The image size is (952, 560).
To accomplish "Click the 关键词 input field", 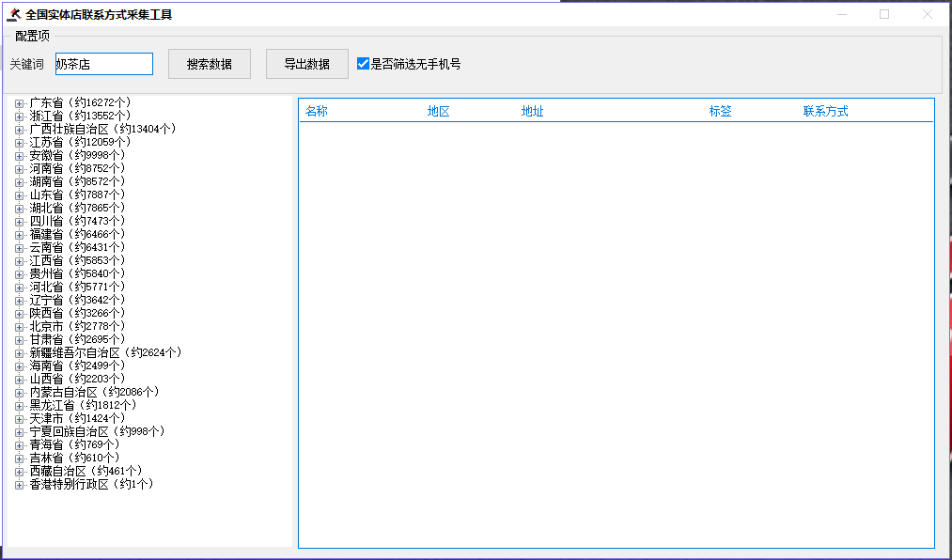I will point(103,64).
